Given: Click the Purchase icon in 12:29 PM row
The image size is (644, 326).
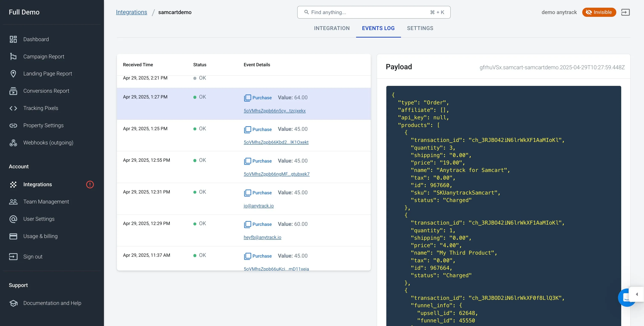Looking at the screenshot, I should 247,224.
